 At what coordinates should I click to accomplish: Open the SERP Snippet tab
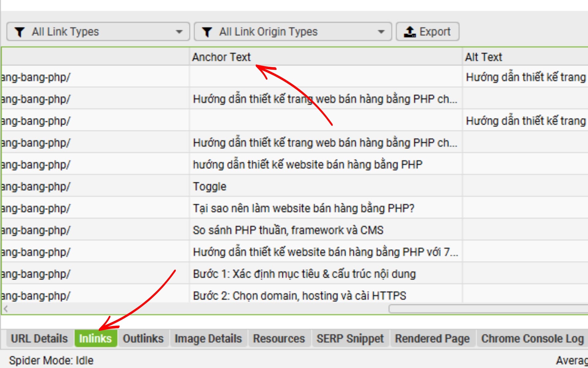tap(350, 339)
